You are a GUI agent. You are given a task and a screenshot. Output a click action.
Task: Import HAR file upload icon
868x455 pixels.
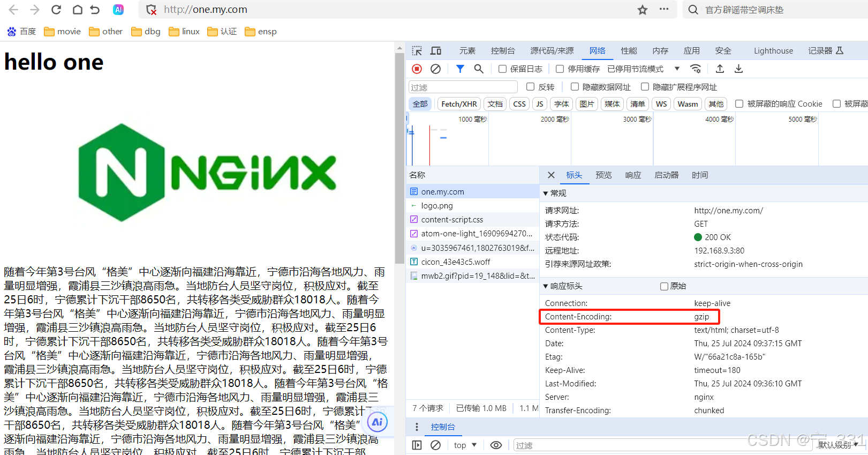coord(720,69)
